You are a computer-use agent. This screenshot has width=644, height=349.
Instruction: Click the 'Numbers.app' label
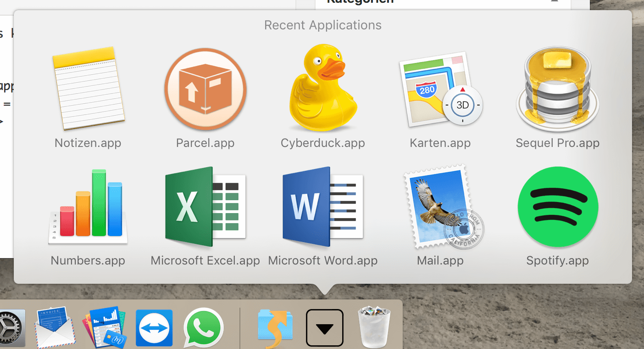pyautogui.click(x=88, y=260)
